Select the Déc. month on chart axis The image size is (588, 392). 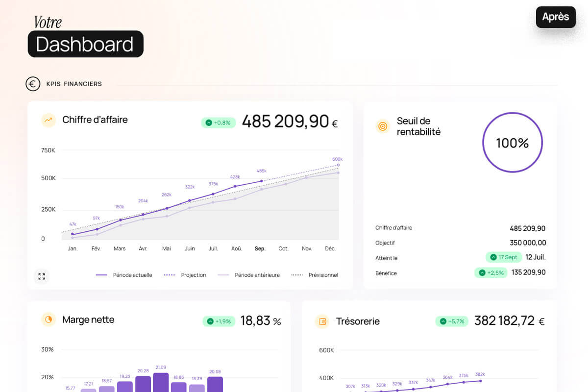[x=330, y=249]
